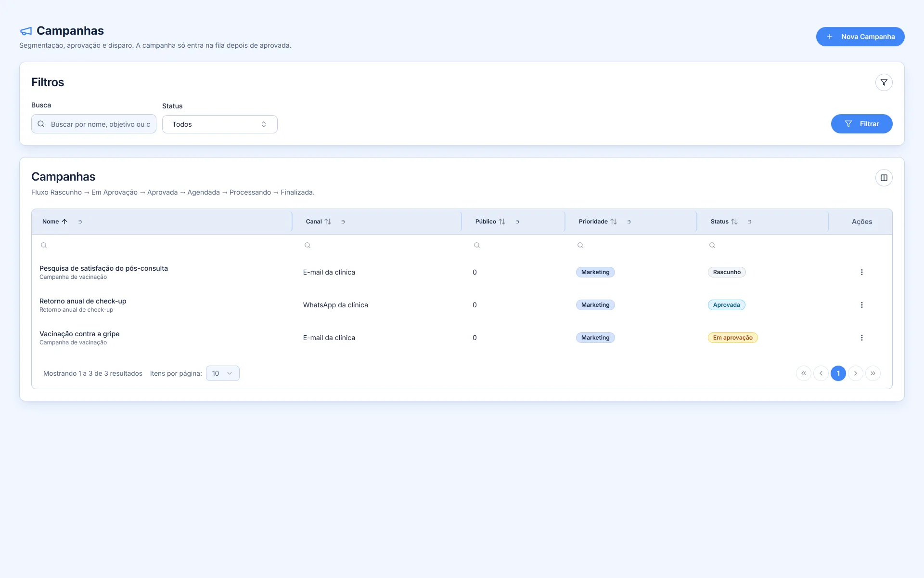Screen dimensions: 924x578
Task: Click the Nome column filter search box
Action: (x=164, y=245)
